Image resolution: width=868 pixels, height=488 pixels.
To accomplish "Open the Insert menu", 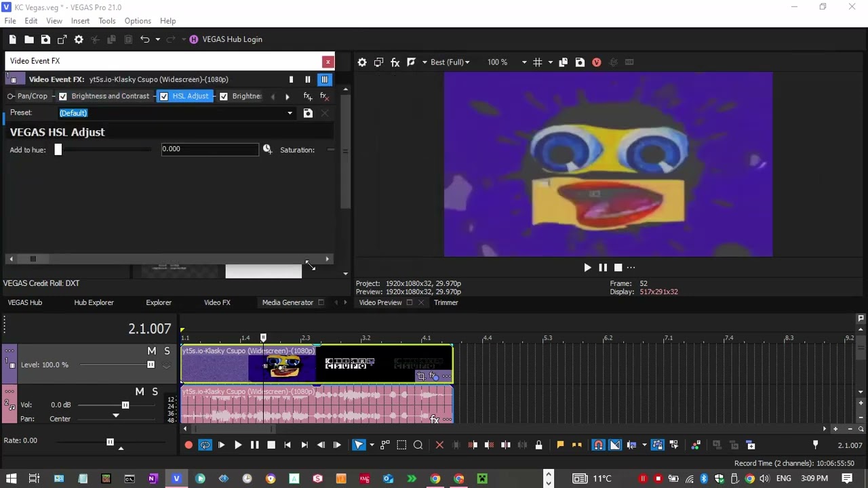I will point(80,21).
